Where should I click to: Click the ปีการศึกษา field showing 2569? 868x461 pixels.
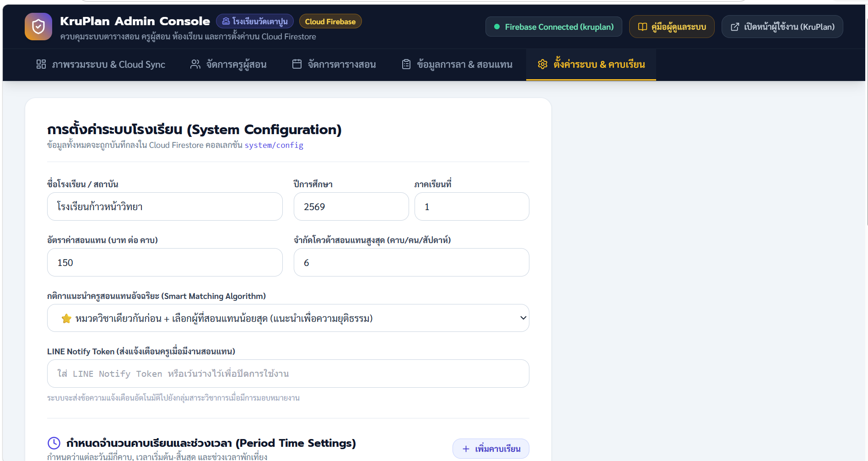(x=351, y=206)
